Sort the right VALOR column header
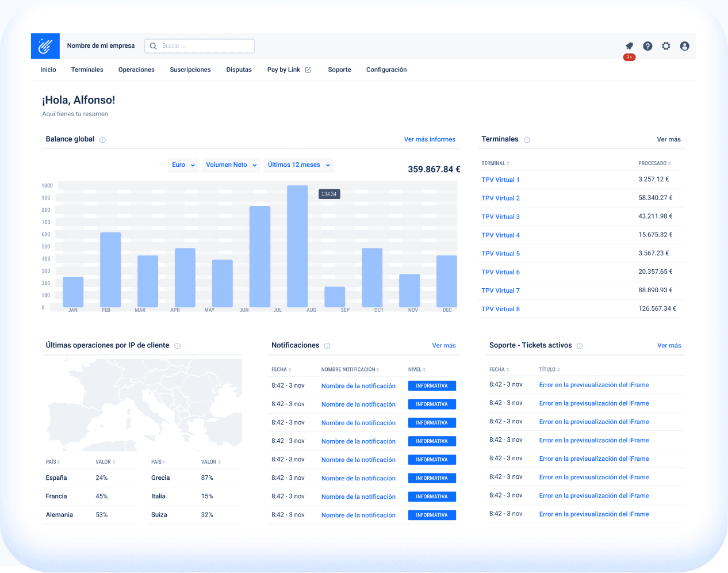The height and width of the screenshot is (573, 728). pyautogui.click(x=211, y=462)
